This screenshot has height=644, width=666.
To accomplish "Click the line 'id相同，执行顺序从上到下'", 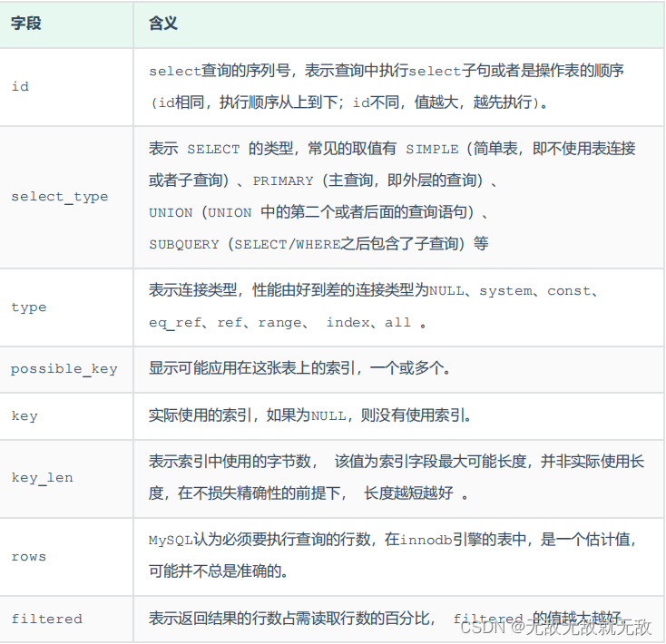I will click(x=348, y=102).
